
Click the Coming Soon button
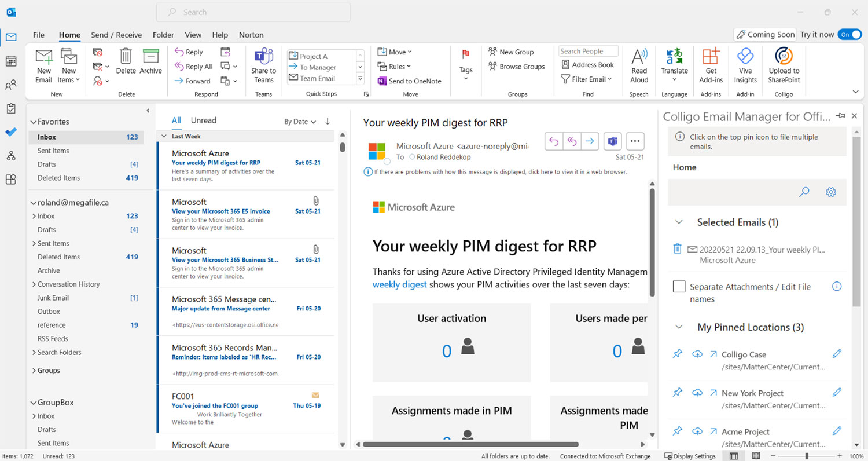click(765, 35)
